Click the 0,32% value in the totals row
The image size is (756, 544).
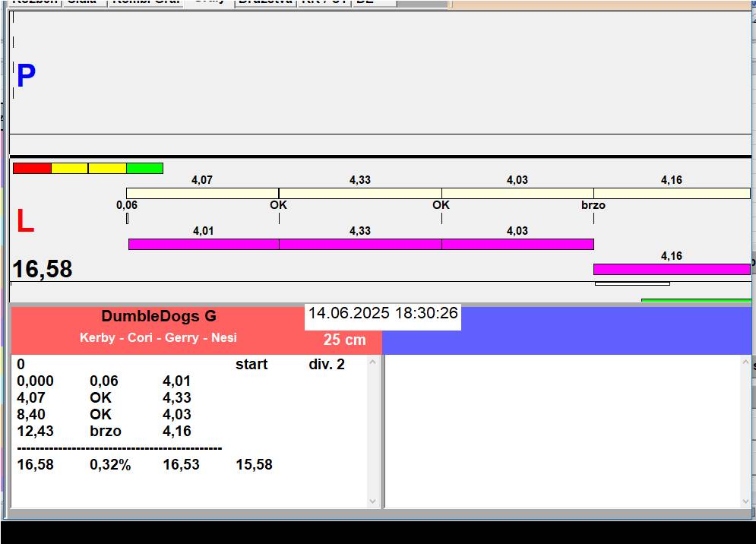tap(110, 464)
